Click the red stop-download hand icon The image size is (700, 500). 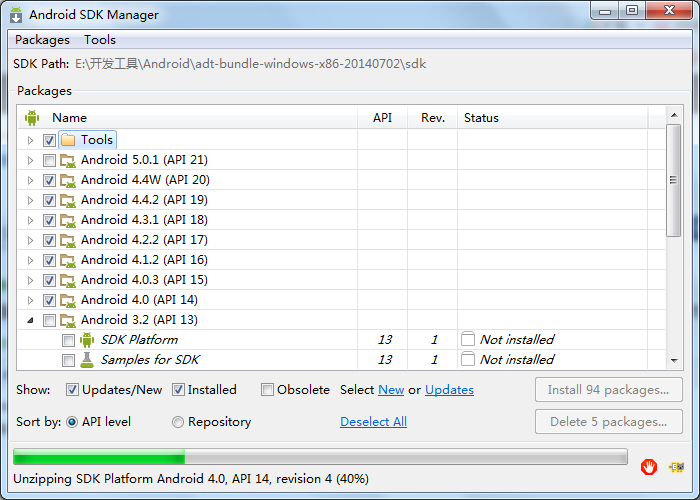click(x=649, y=467)
